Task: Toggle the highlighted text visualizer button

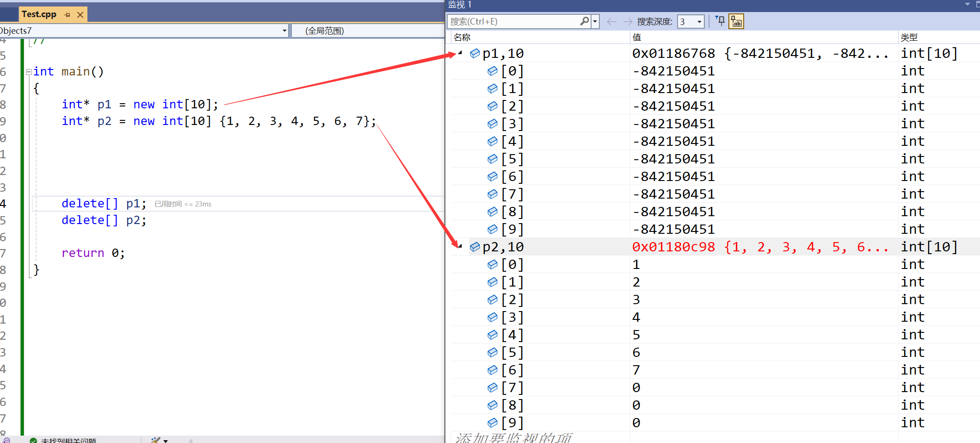Action: coord(736,21)
